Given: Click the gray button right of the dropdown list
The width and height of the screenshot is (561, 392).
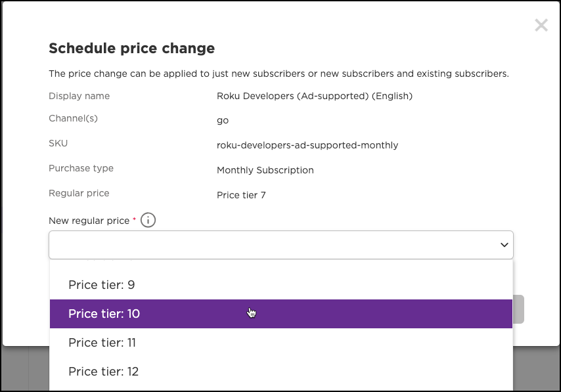Looking at the screenshot, I should pyautogui.click(x=518, y=309).
